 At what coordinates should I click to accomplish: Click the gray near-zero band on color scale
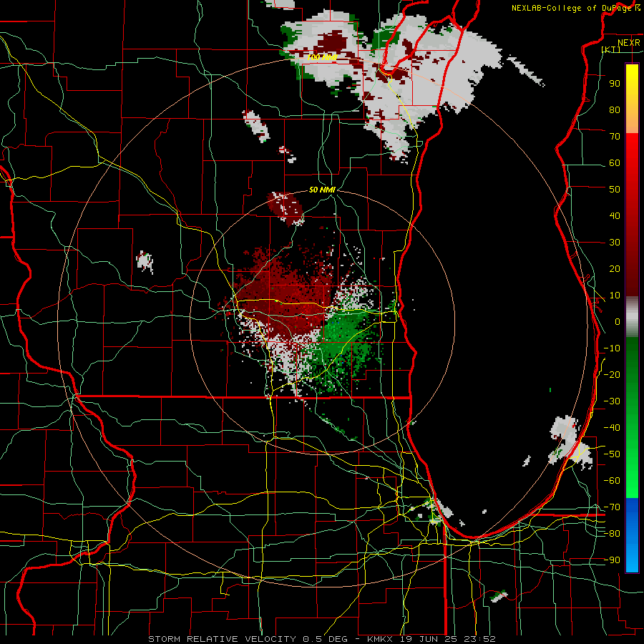(632, 316)
